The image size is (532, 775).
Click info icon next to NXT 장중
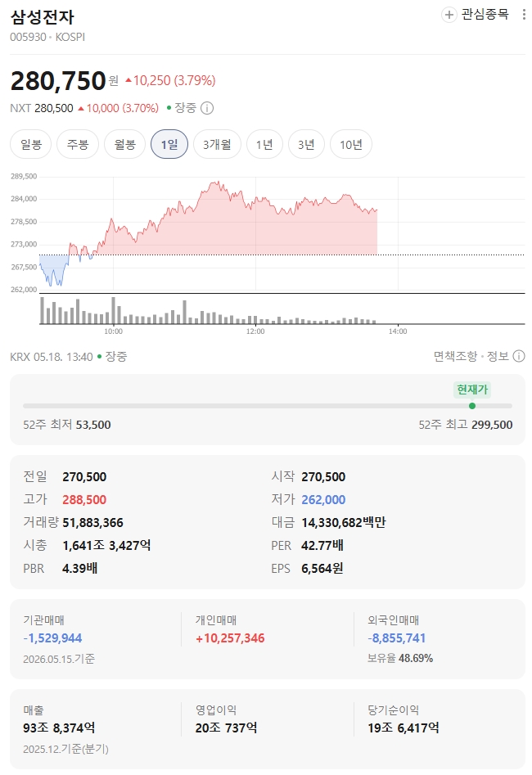click(207, 108)
